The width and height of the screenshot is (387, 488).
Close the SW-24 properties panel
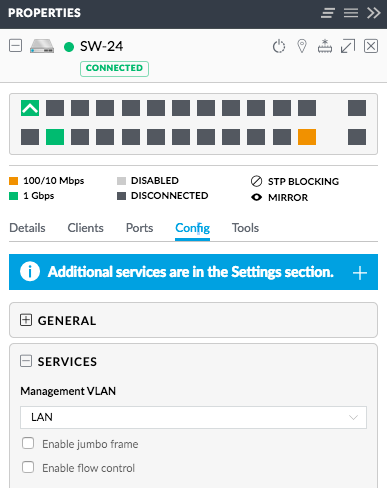pyautogui.click(x=371, y=46)
